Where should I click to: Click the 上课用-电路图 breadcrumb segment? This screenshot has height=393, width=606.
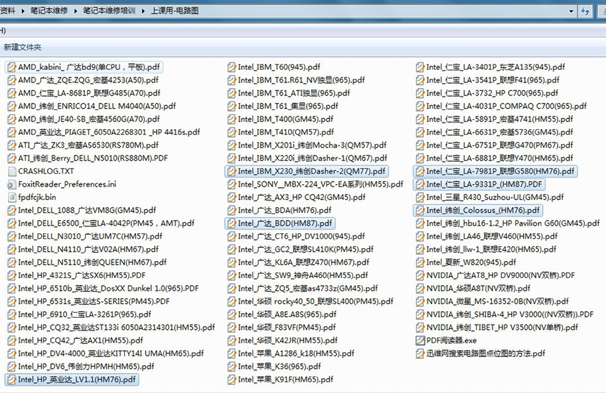click(174, 11)
